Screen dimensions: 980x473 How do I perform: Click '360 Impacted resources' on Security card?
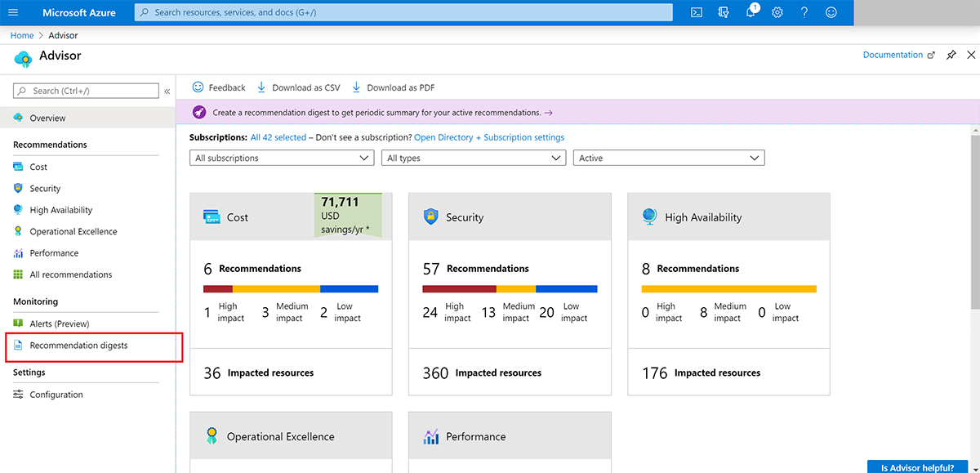pyautogui.click(x=483, y=373)
